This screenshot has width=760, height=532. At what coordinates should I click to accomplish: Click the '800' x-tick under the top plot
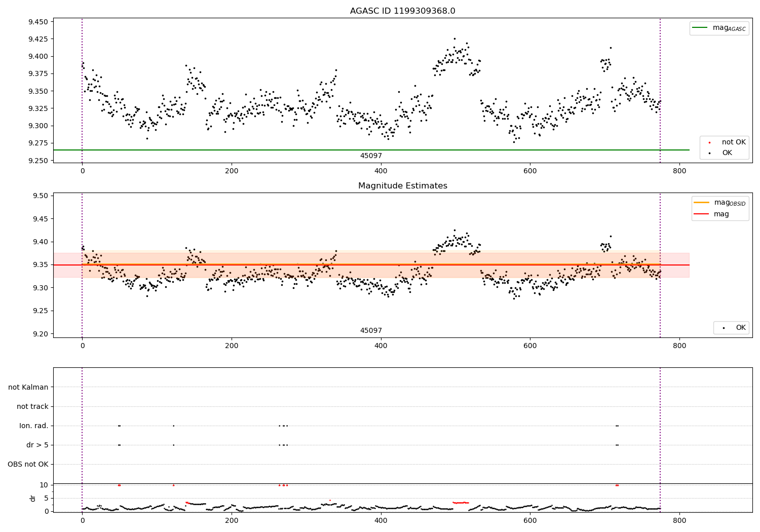(679, 171)
